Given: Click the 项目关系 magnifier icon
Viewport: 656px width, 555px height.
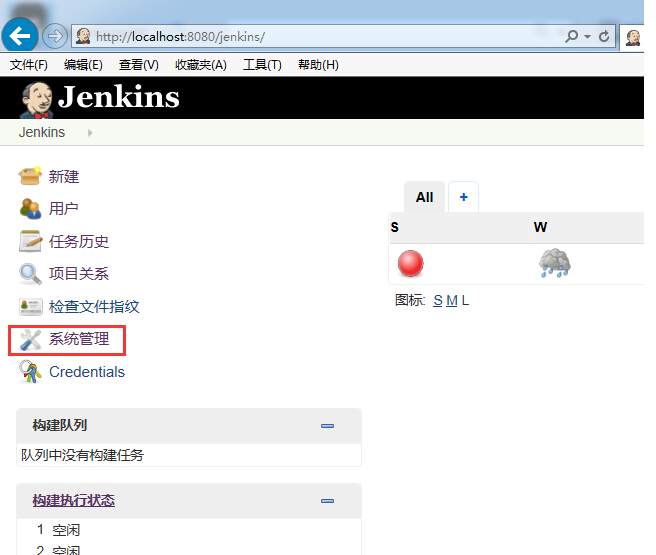Looking at the screenshot, I should (x=30, y=274).
